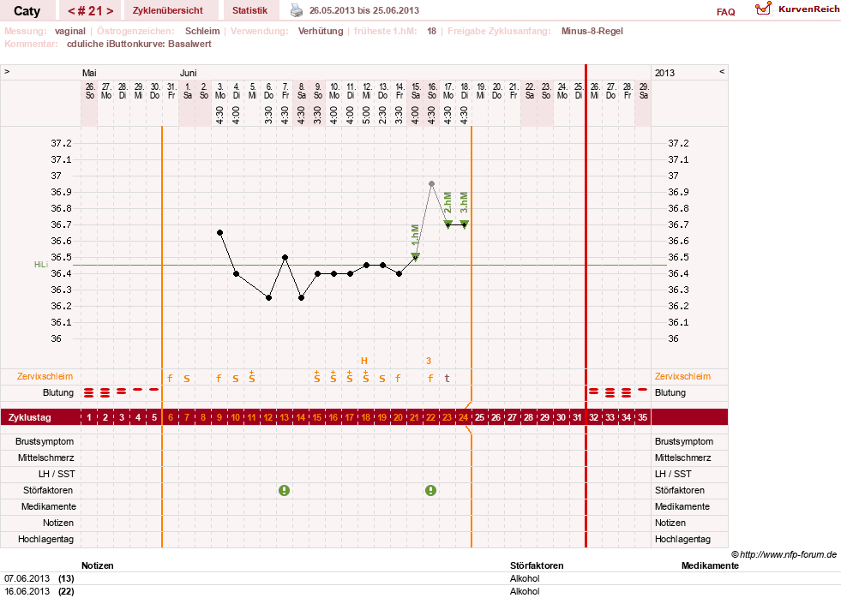Click the bleeding symbol on cycle day 3
The height and width of the screenshot is (616, 841).
coord(122,392)
